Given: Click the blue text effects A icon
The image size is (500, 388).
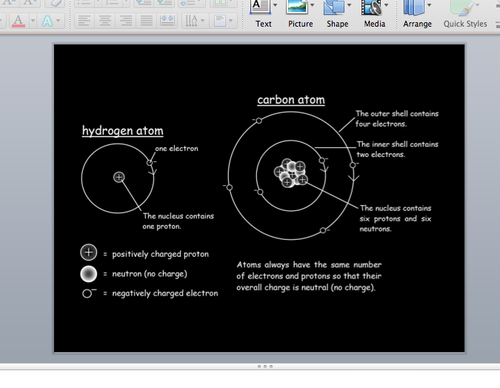Looking at the screenshot, I should click(x=47, y=21).
